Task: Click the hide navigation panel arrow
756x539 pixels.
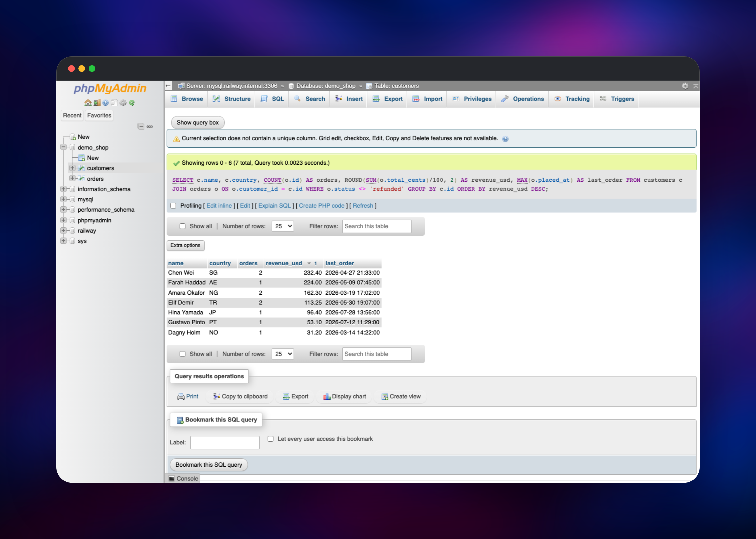Action: coord(168,86)
